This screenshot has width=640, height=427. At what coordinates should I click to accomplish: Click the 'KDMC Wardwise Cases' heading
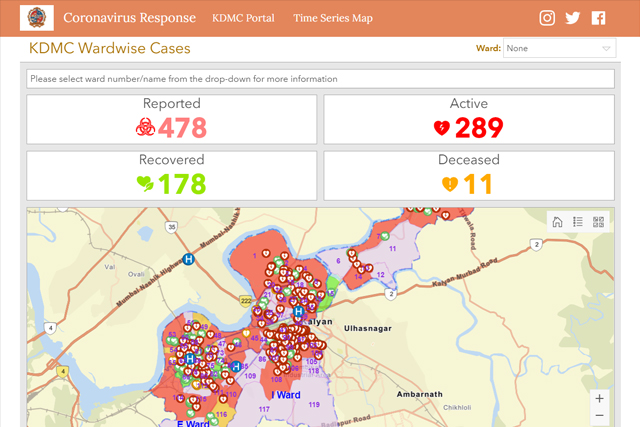(109, 48)
